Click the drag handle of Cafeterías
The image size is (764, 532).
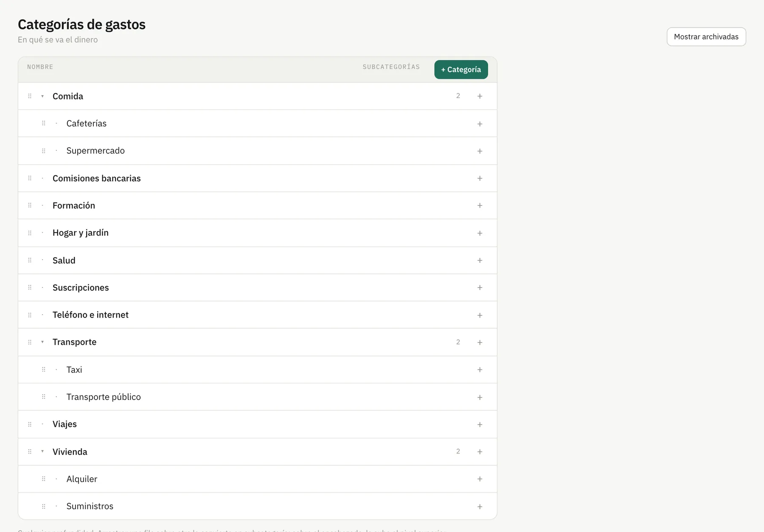click(43, 123)
